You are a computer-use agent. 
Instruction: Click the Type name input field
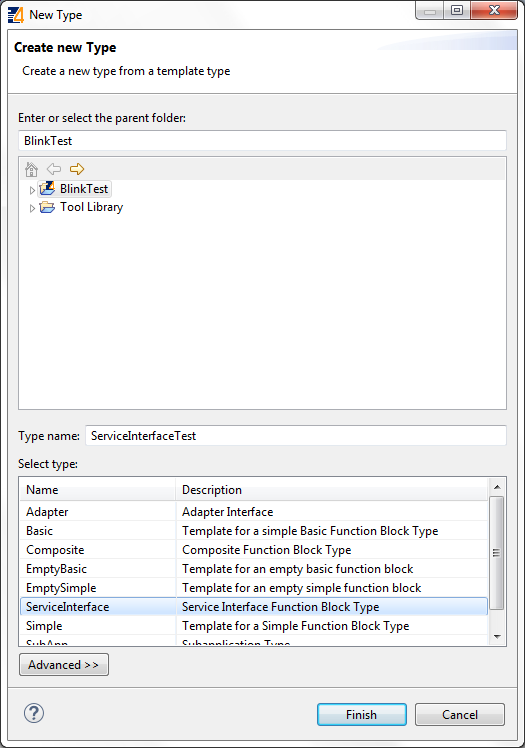[x=296, y=436]
